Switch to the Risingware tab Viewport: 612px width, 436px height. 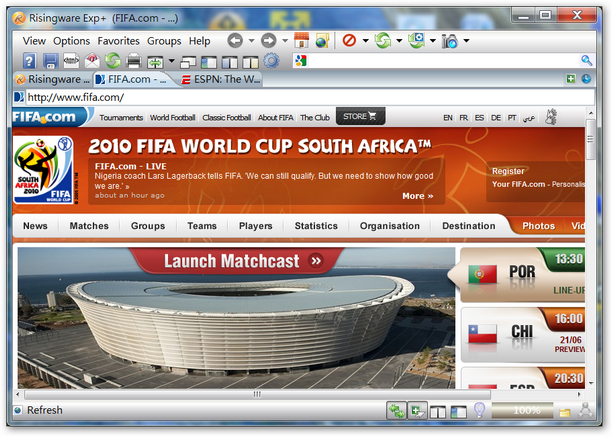pyautogui.click(x=53, y=79)
